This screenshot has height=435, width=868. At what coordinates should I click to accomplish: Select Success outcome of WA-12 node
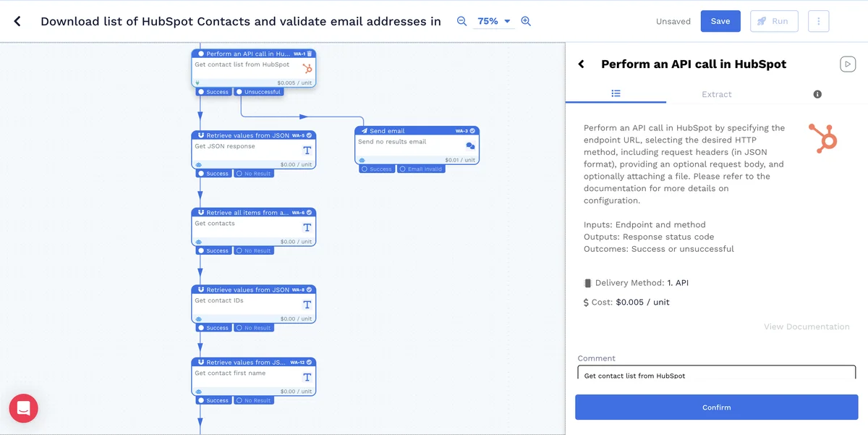point(213,400)
